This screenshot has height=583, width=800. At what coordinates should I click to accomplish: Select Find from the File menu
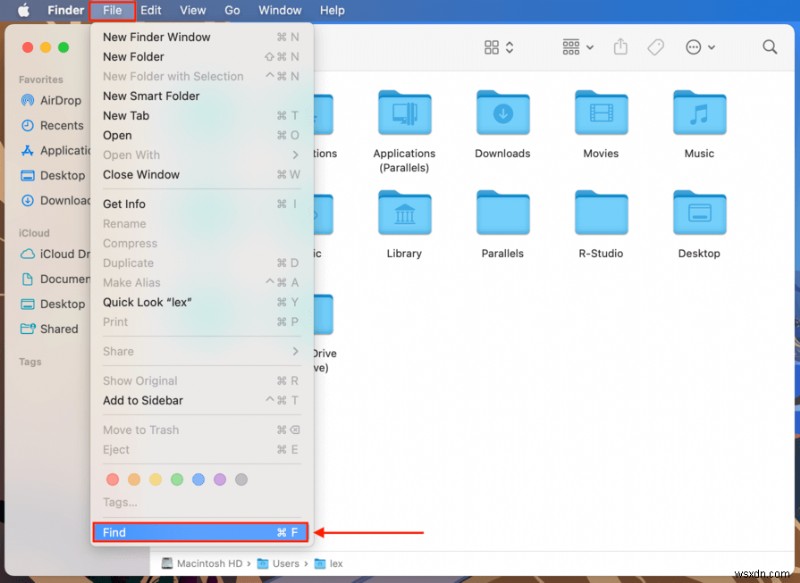tap(200, 532)
